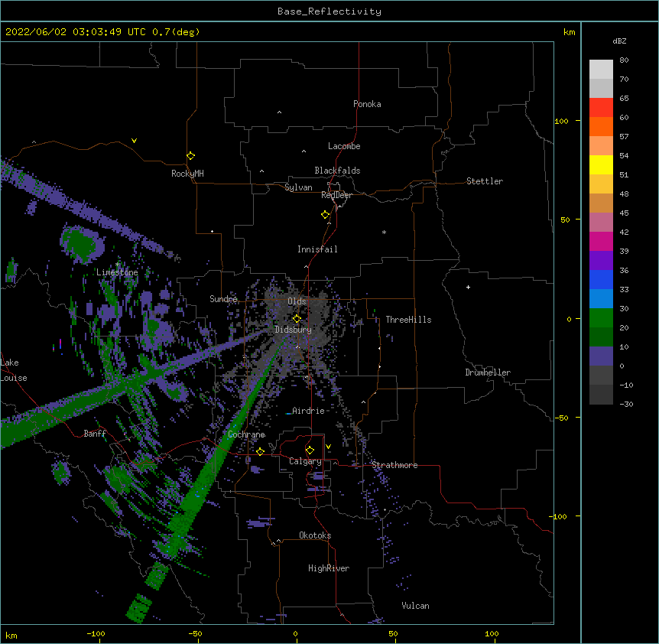Select the red 60-65 dBZ swatch
The image size is (659, 644).
[601, 108]
